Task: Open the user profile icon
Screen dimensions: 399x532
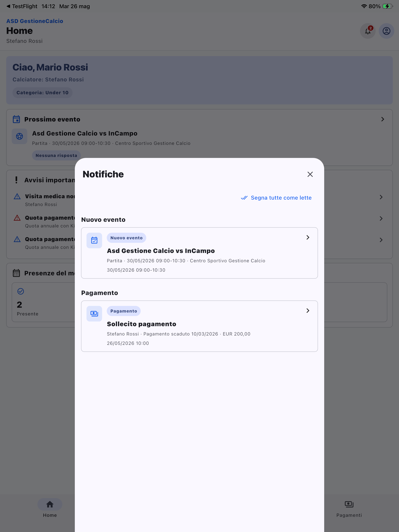Action: coord(387,31)
